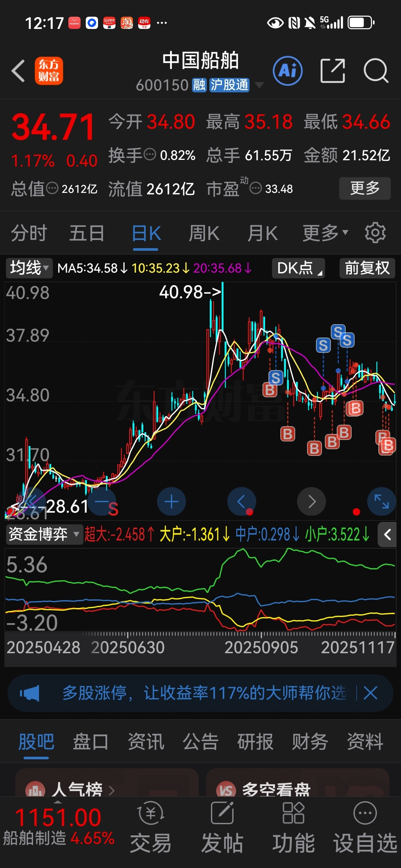
Task: Close the promotion banner
Action: [371, 693]
